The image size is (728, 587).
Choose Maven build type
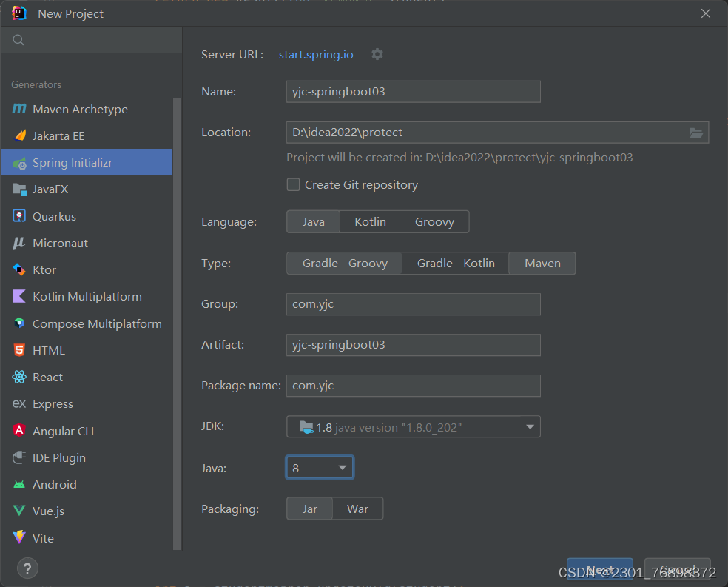(542, 264)
